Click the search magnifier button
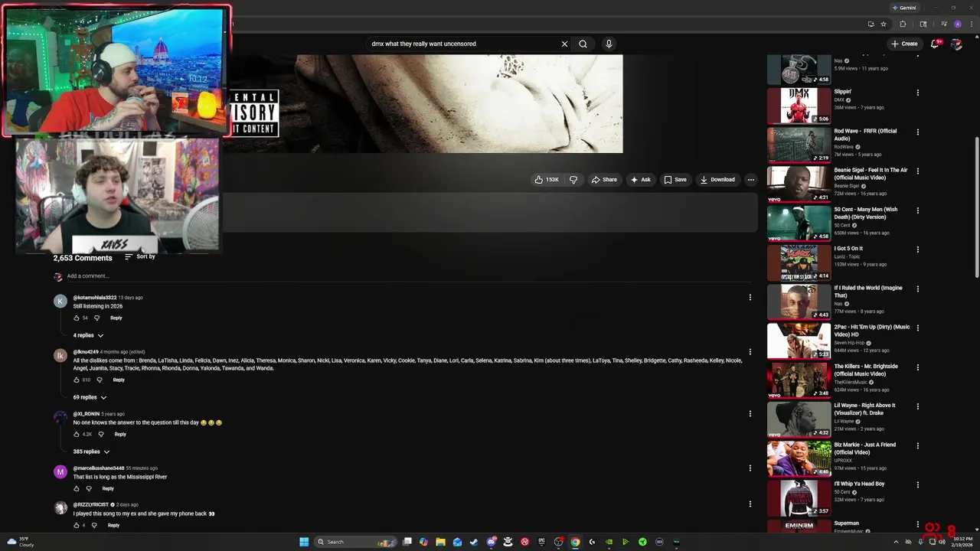Screen dimensions: 980x551 coord(583,44)
